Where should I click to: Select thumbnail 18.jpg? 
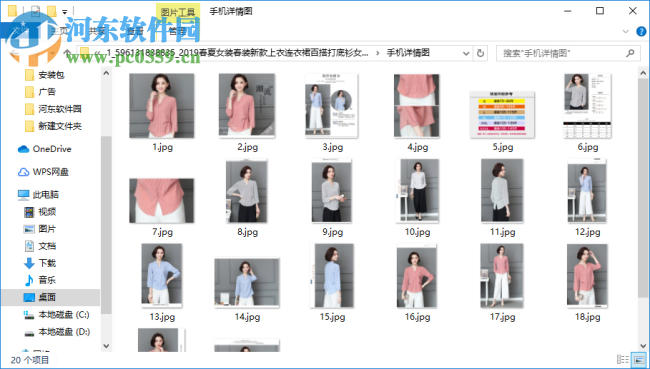coord(588,276)
